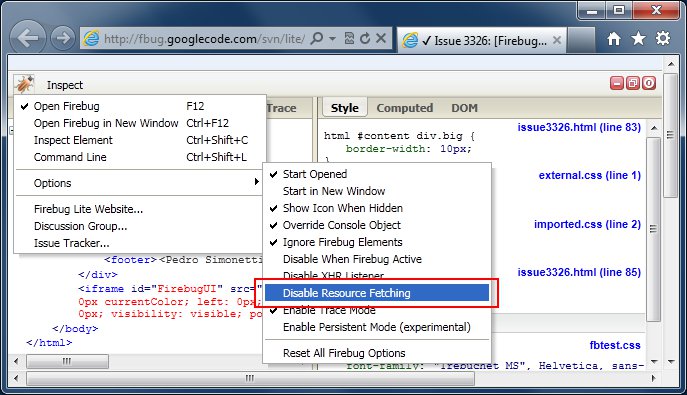Open fbtest.css source link

click(x=615, y=346)
